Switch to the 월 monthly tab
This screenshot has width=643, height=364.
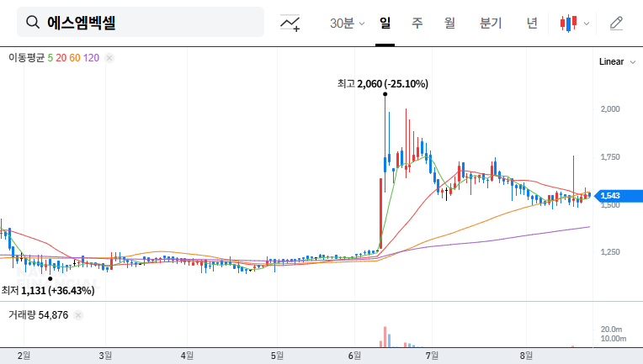450,23
